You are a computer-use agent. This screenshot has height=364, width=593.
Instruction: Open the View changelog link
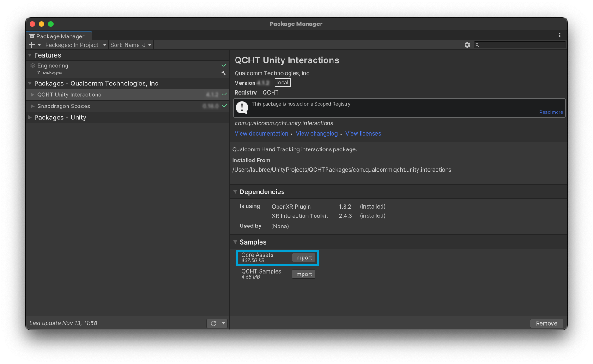tap(317, 134)
